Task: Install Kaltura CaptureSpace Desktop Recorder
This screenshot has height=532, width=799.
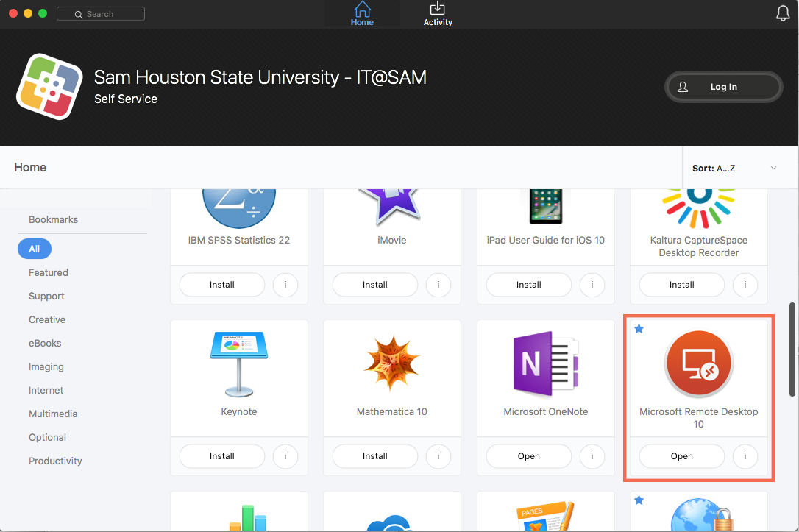Action: click(682, 285)
